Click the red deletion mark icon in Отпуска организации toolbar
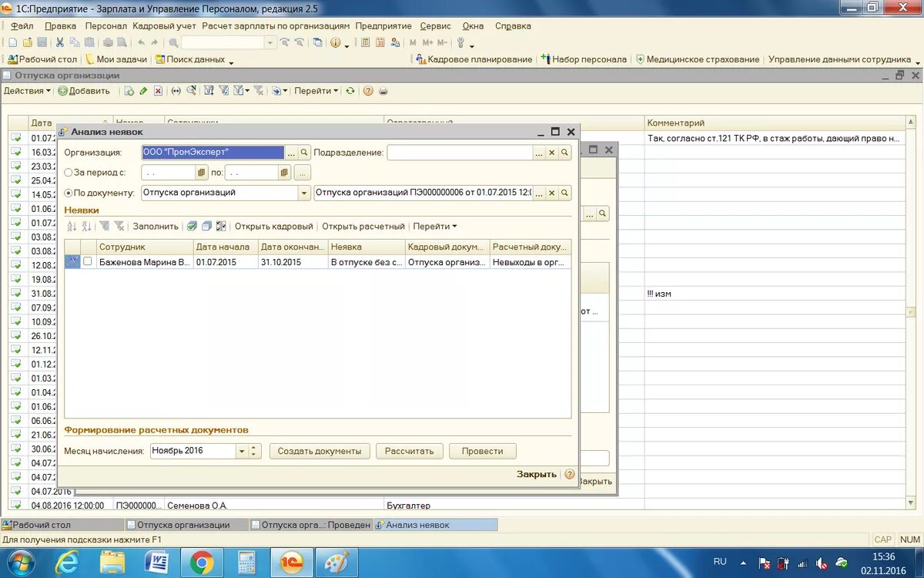This screenshot has height=578, width=924. coord(159,91)
